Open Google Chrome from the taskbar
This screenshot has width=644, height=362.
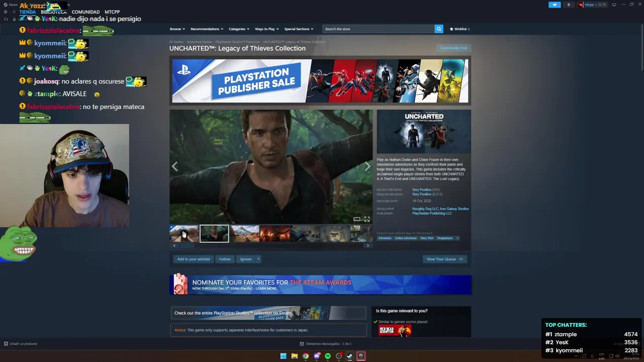(x=305, y=356)
